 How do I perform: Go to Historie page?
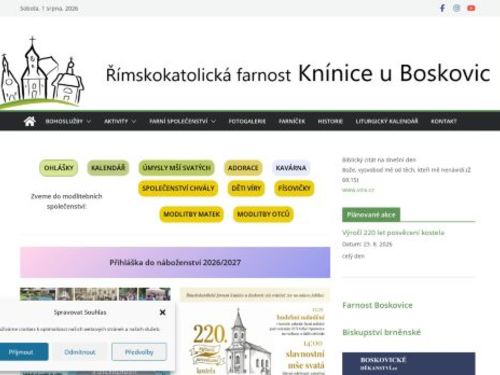[x=330, y=121]
